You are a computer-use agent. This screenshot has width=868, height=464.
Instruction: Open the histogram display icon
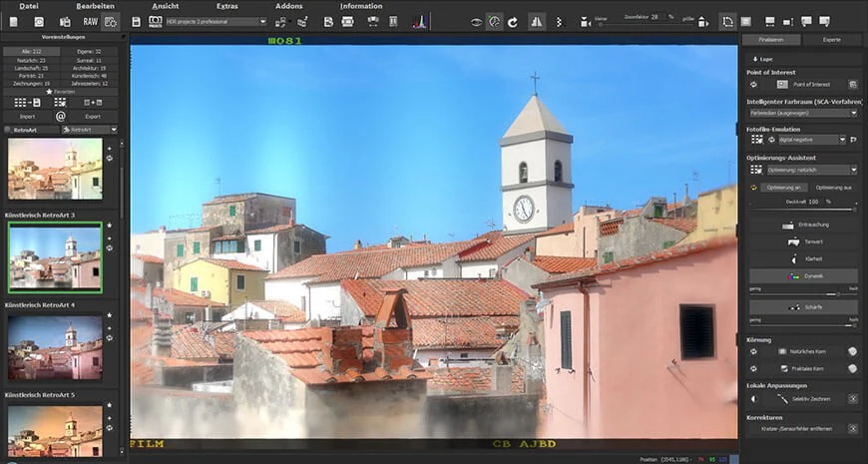(420, 22)
